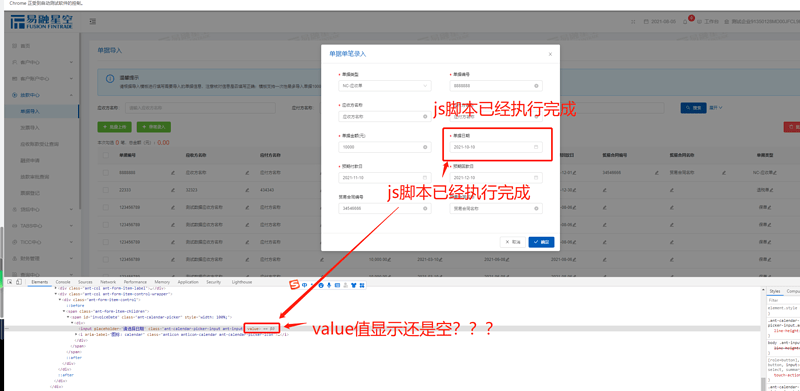Edit pencil beside 434343 in table
Image resolution: width=800 pixels, height=391 pixels.
coord(321,190)
